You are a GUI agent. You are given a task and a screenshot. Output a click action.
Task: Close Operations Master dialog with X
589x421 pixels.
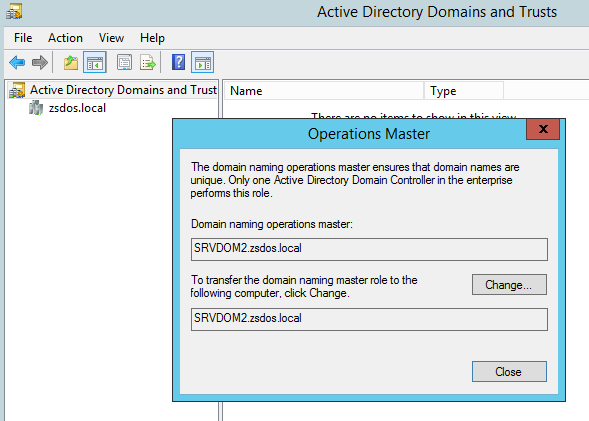click(543, 129)
